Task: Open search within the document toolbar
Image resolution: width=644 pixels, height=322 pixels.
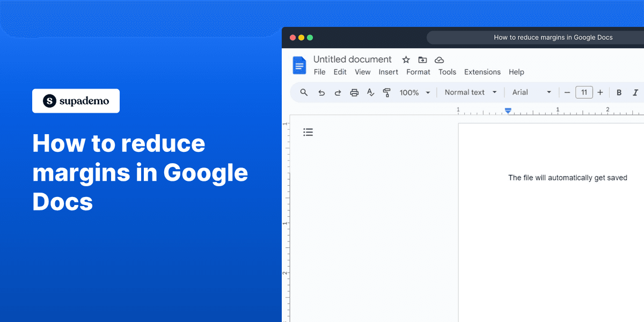Action: pyautogui.click(x=304, y=92)
